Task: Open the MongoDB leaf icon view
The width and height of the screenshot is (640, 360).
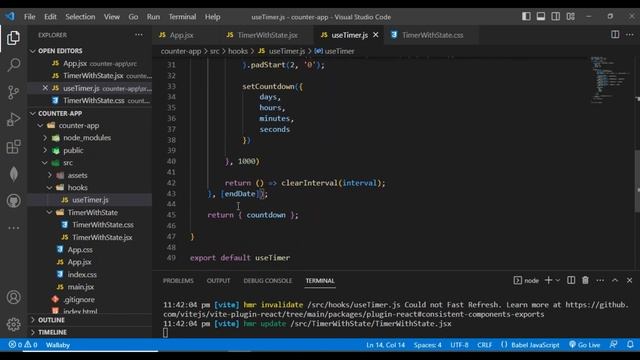Action: [13, 174]
